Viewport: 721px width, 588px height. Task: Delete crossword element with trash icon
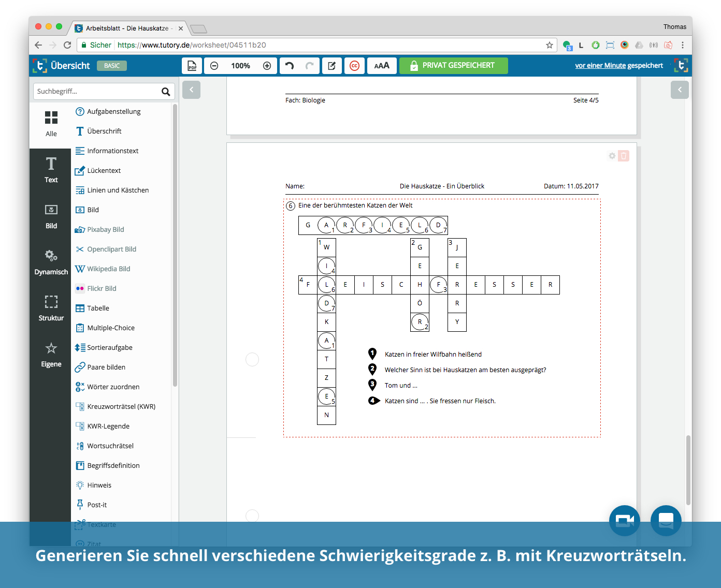pyautogui.click(x=624, y=156)
